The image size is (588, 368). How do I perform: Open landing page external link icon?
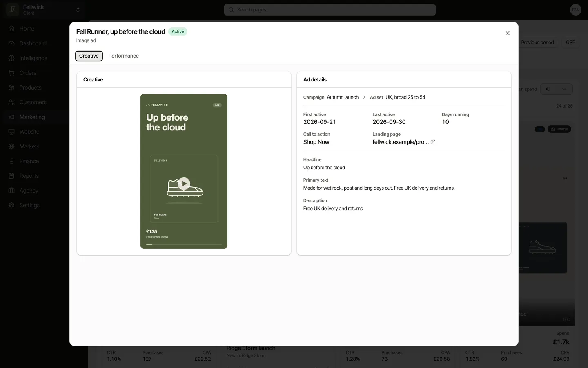pyautogui.click(x=433, y=142)
